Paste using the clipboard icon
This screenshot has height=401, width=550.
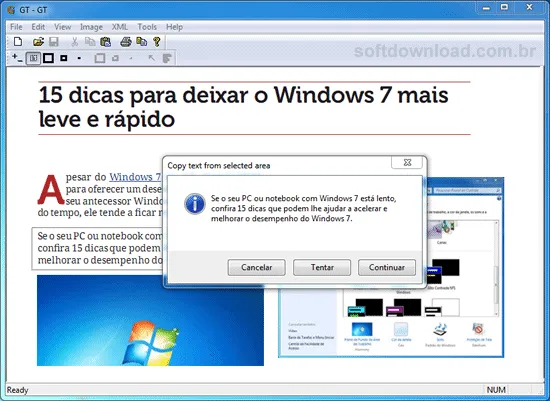tap(106, 42)
